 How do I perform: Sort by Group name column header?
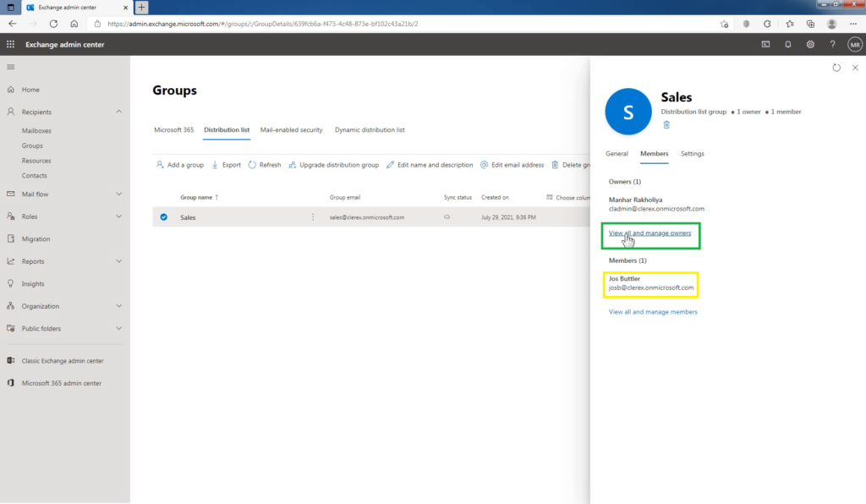point(199,197)
